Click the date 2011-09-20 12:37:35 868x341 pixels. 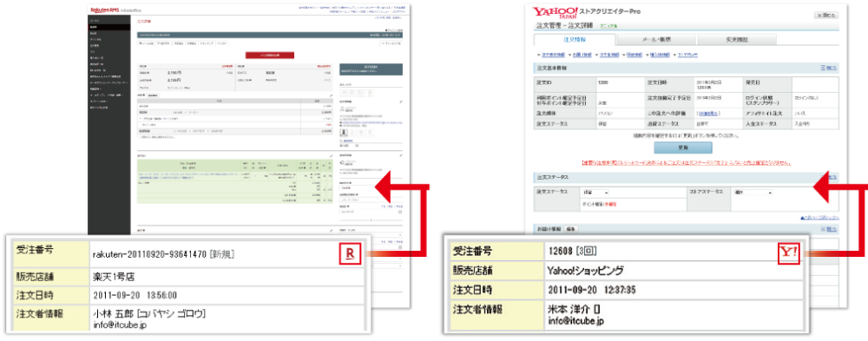point(591,290)
